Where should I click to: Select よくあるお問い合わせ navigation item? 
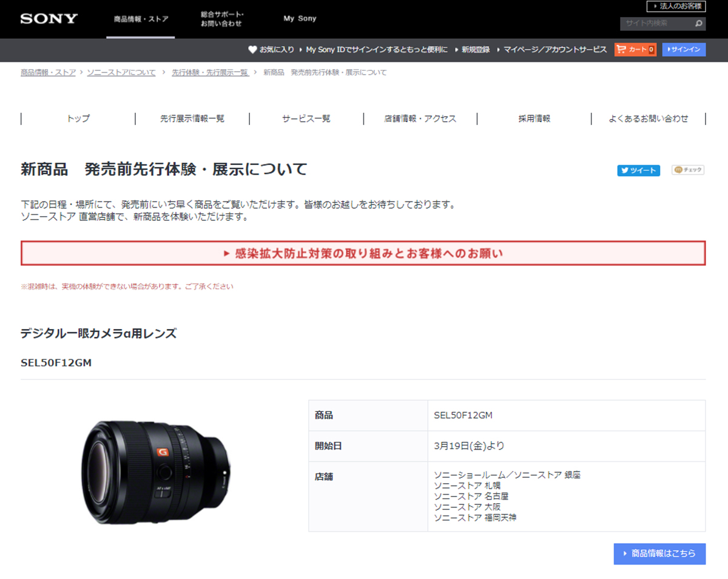click(x=649, y=119)
